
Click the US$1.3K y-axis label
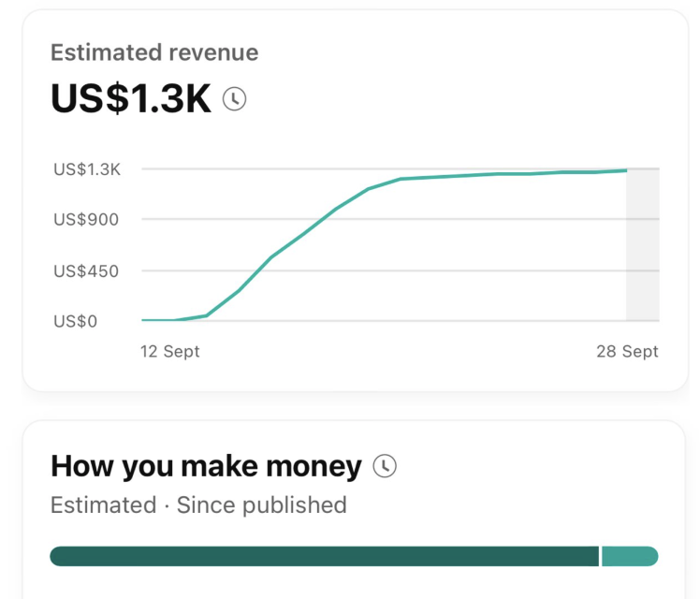click(x=87, y=169)
